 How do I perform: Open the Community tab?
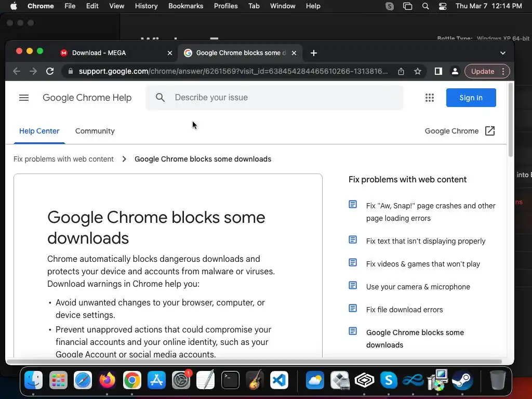pos(95,131)
